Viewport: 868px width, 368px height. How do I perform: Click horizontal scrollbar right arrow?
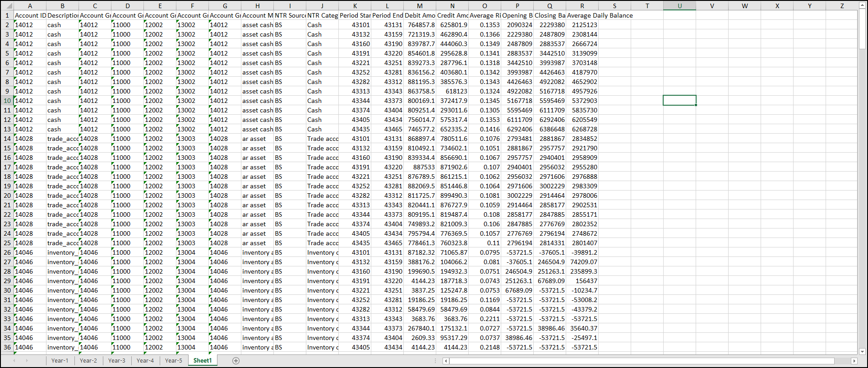click(854, 361)
